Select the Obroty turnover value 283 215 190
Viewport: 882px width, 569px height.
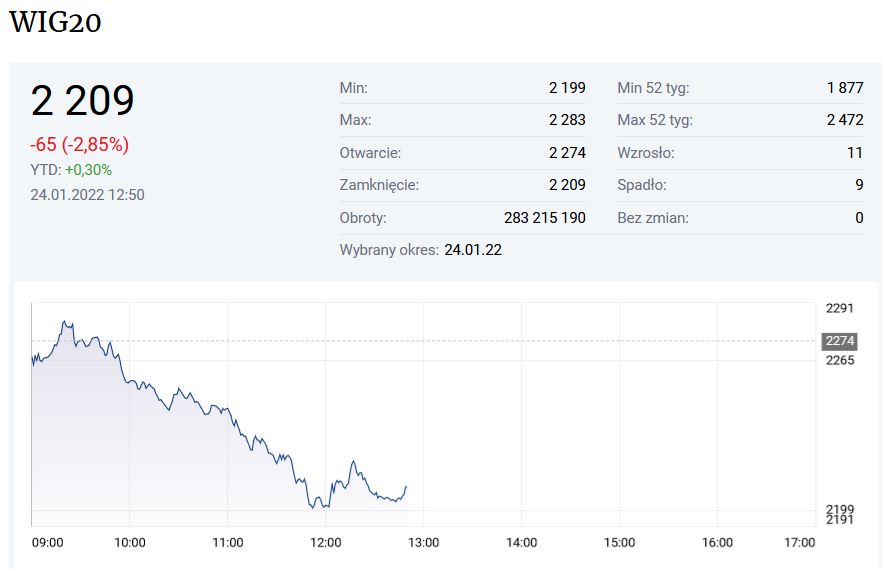point(544,217)
